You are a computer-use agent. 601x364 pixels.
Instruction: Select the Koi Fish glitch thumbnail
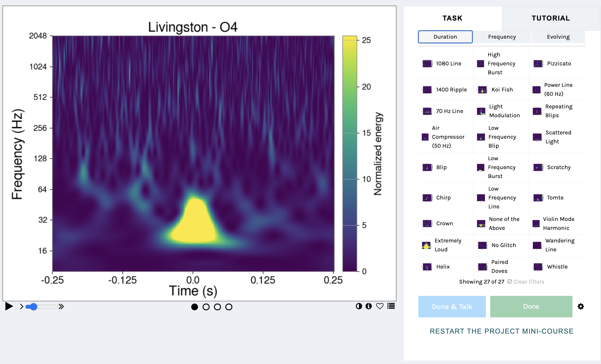(483, 90)
